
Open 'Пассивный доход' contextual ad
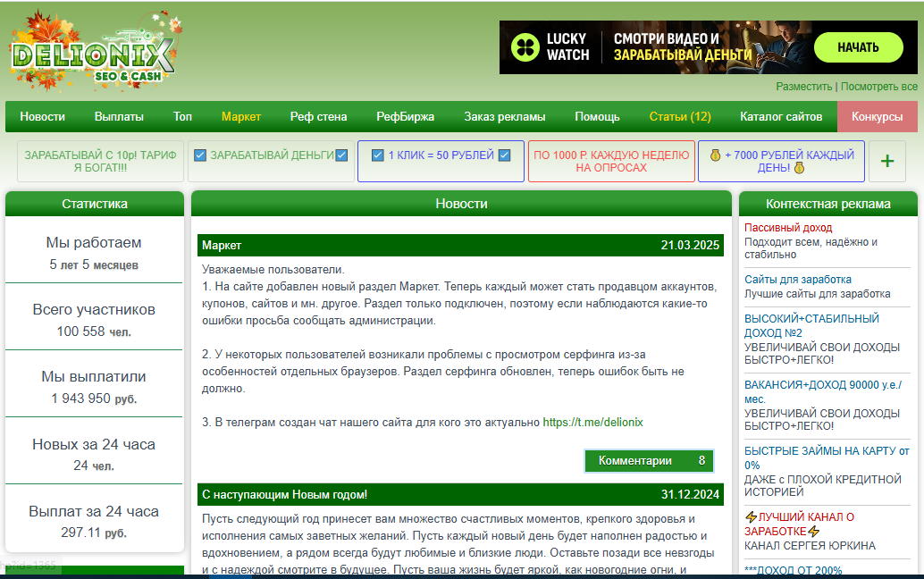tap(787, 228)
